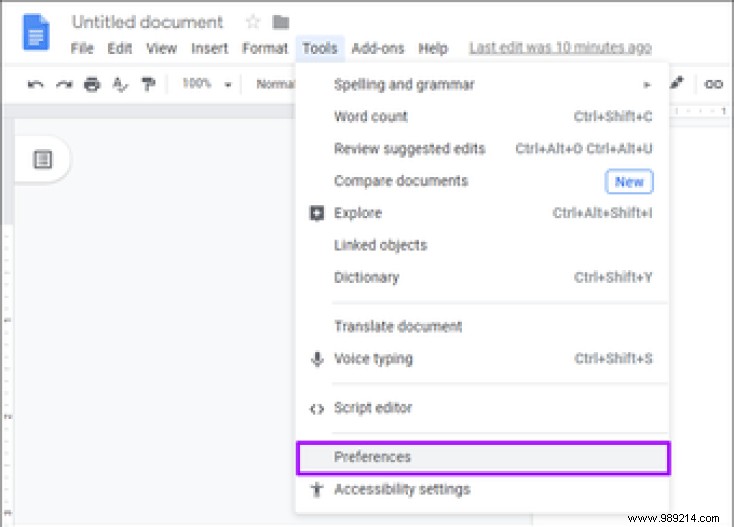
Task: Open the zoom 100% dropdown
Action: click(207, 84)
